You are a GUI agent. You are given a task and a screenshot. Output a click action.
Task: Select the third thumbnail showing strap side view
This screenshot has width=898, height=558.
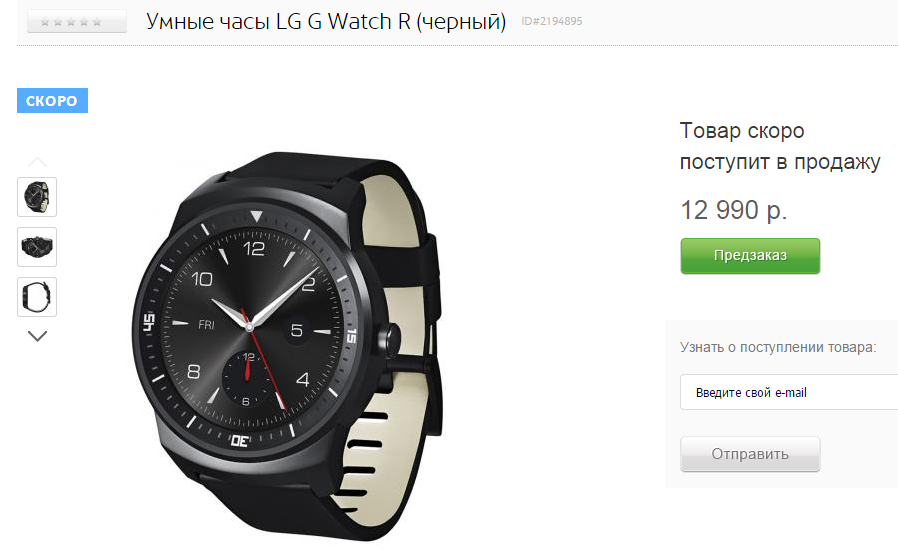[x=37, y=297]
